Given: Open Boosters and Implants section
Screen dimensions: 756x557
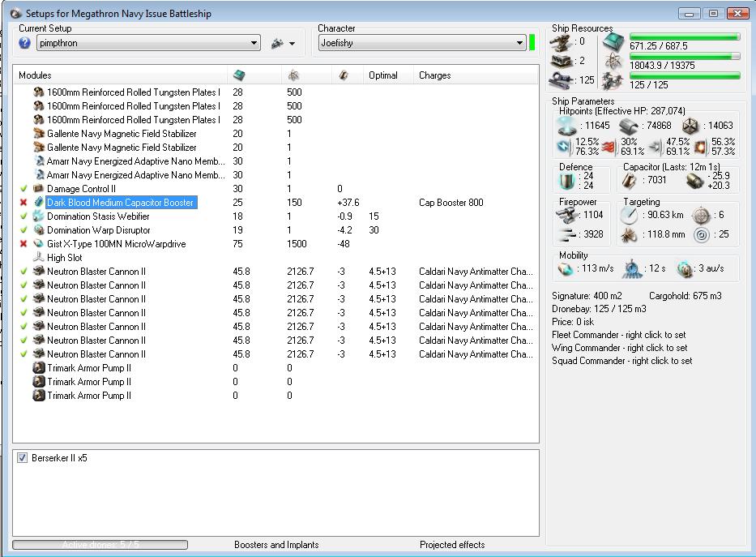Looking at the screenshot, I should (x=276, y=545).
